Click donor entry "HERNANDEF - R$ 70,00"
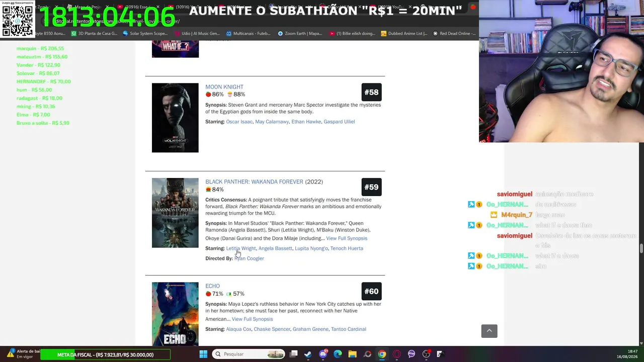644x362 pixels. (44, 81)
